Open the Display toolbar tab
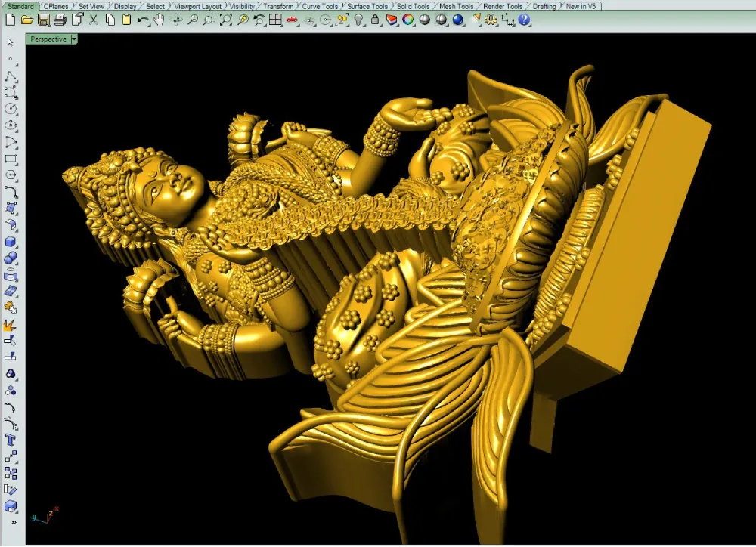 (x=125, y=6)
